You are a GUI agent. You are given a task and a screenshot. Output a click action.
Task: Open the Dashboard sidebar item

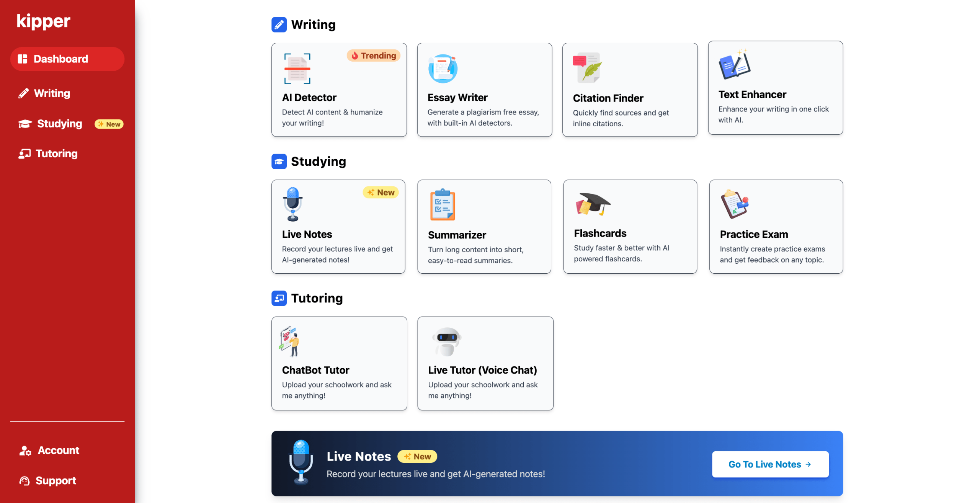67,59
